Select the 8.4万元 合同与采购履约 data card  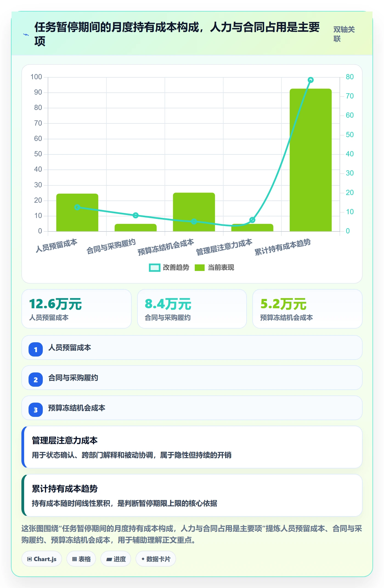[x=192, y=309]
